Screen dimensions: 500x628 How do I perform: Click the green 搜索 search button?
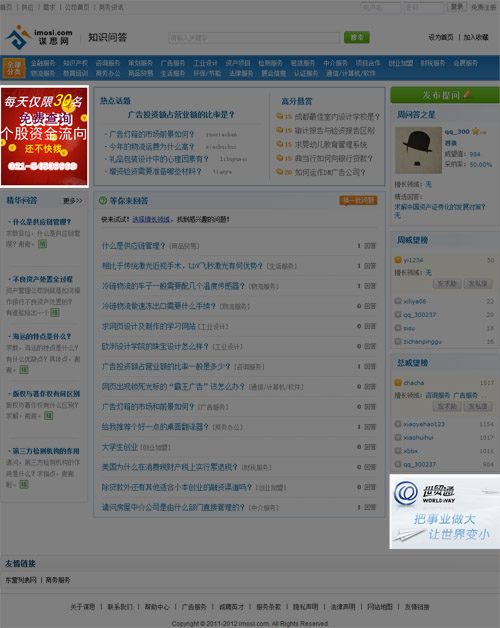(x=357, y=37)
